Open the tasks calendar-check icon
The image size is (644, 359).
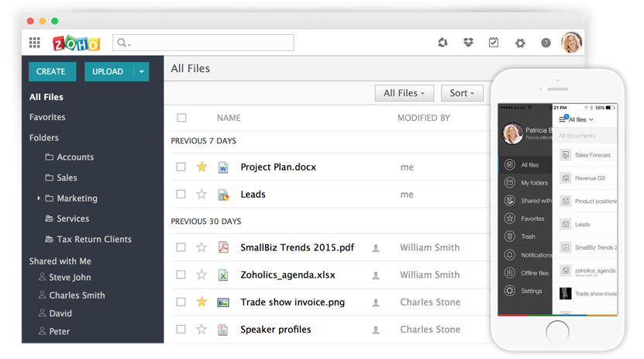tap(494, 43)
